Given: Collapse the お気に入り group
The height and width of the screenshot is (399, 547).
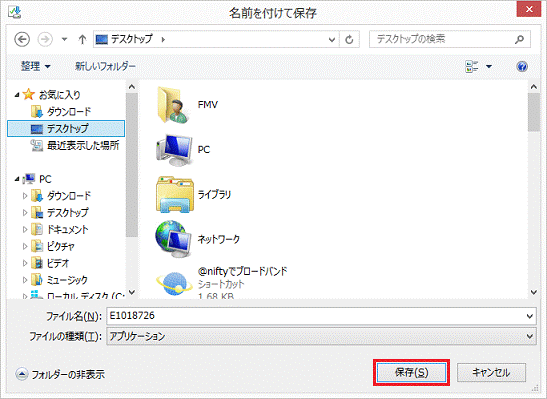Looking at the screenshot, I should pyautogui.click(x=17, y=95).
